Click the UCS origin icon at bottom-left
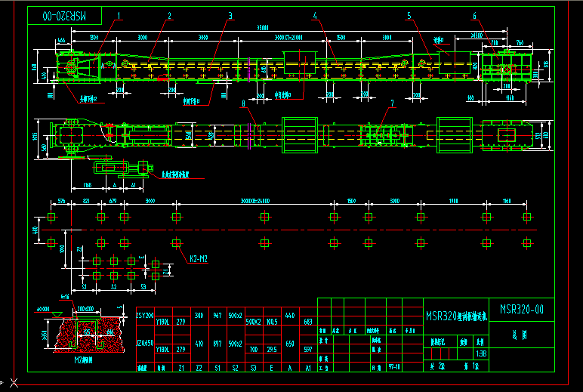Screen dimensions: 583x392 point(12,382)
